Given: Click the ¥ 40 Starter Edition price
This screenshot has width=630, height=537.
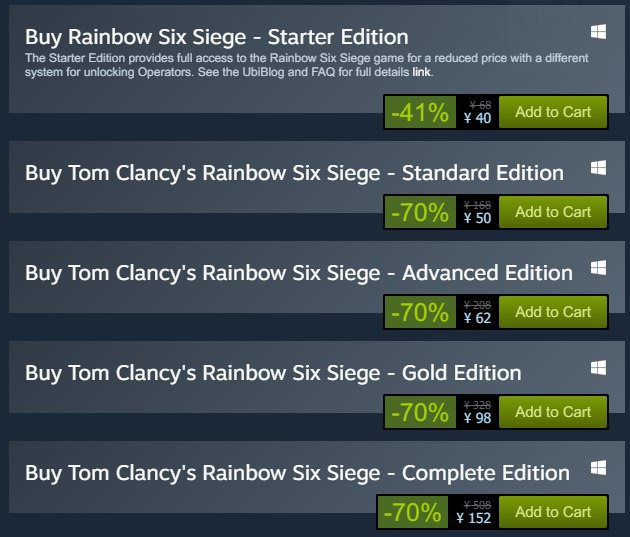Looking at the screenshot, I should 477,119.
